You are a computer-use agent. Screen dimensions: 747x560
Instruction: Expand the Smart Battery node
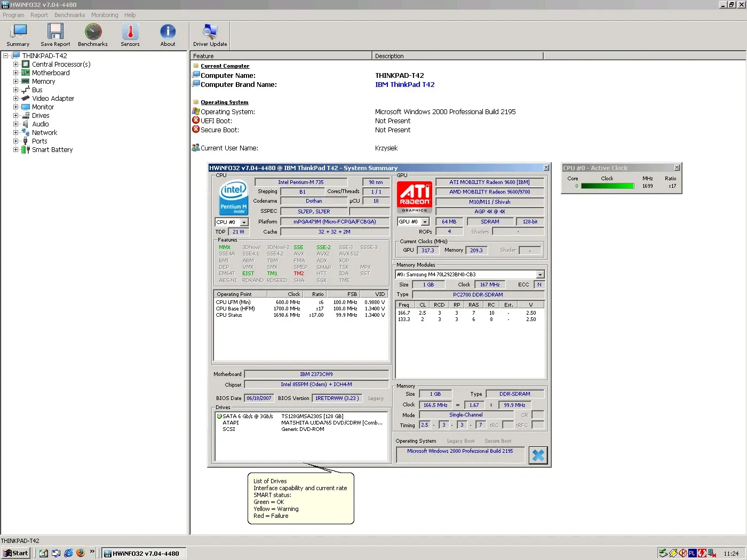point(15,149)
